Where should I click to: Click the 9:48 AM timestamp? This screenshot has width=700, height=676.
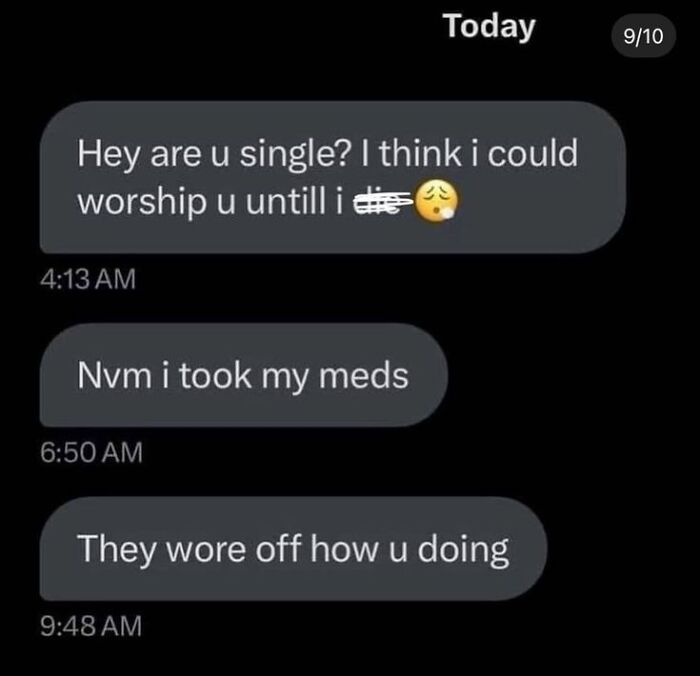pos(84,627)
